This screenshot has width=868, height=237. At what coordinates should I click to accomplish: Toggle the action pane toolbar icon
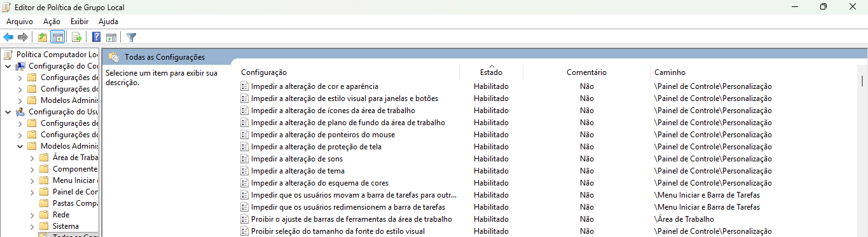pos(111,37)
